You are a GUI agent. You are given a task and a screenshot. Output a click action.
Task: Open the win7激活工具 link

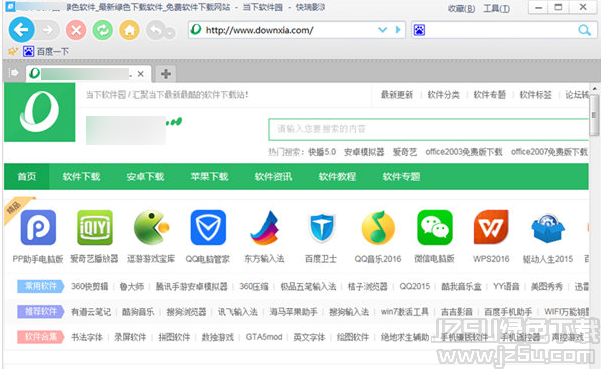[405, 312]
